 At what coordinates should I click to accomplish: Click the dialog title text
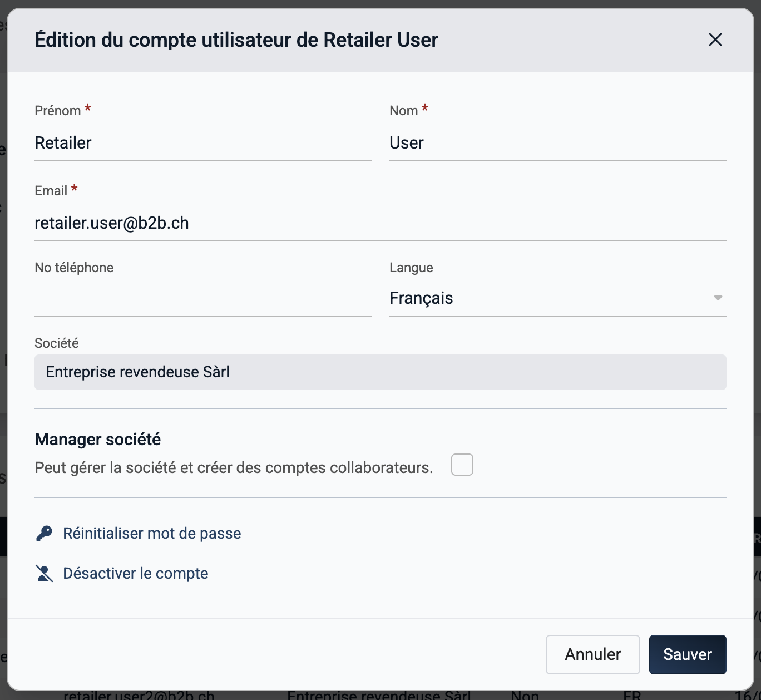pos(236,40)
